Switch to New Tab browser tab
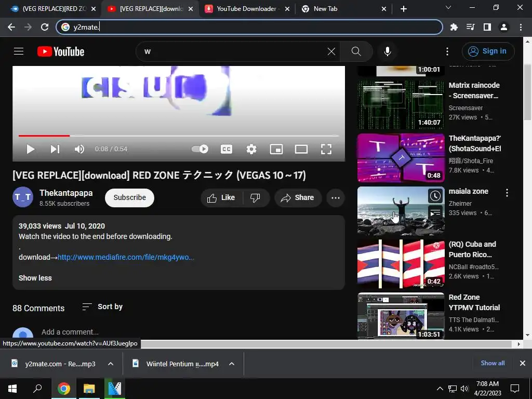532x399 pixels. (343, 9)
